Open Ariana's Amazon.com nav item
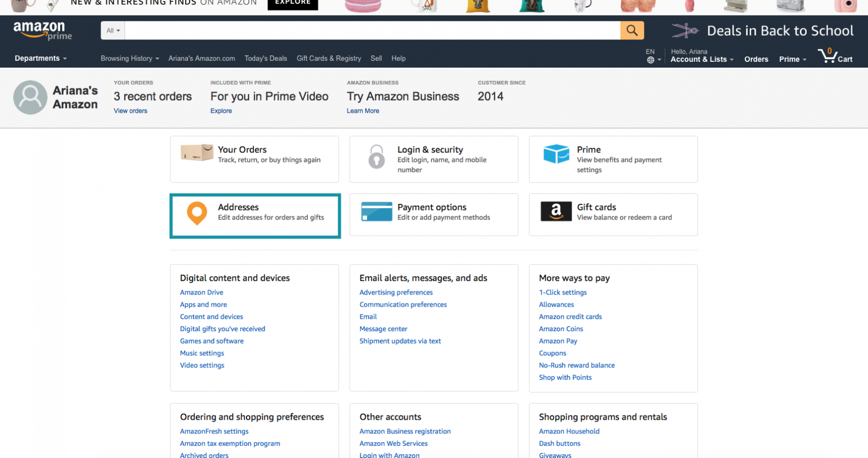868x458 pixels. 202,59
